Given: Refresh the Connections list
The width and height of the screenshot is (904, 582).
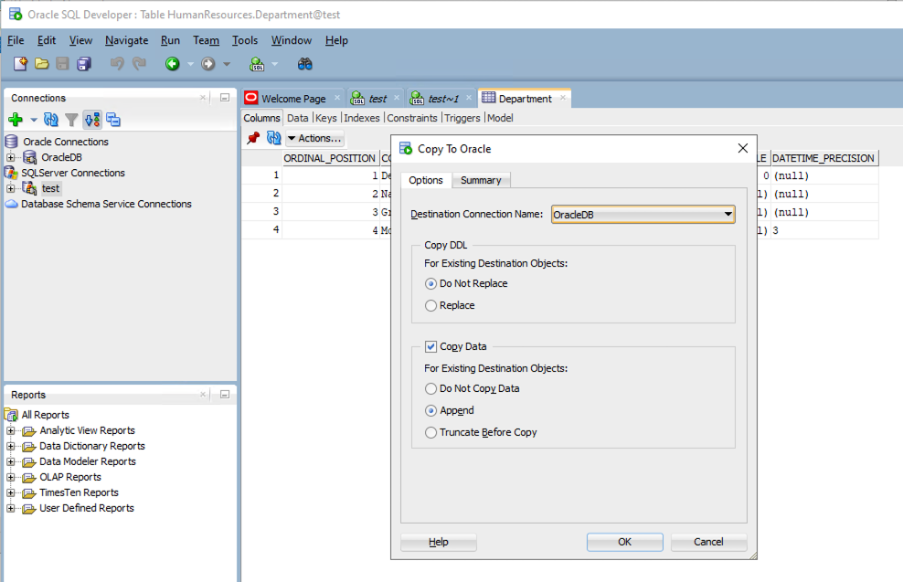Looking at the screenshot, I should [50, 119].
